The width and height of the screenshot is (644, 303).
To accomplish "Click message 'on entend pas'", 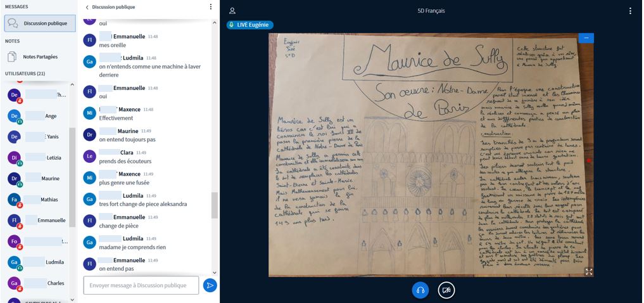I will [x=117, y=269].
